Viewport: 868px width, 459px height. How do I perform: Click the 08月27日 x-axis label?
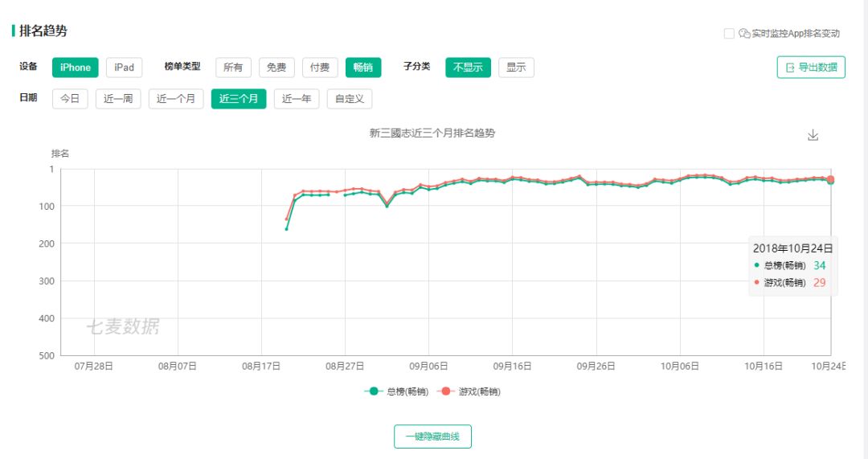click(344, 366)
